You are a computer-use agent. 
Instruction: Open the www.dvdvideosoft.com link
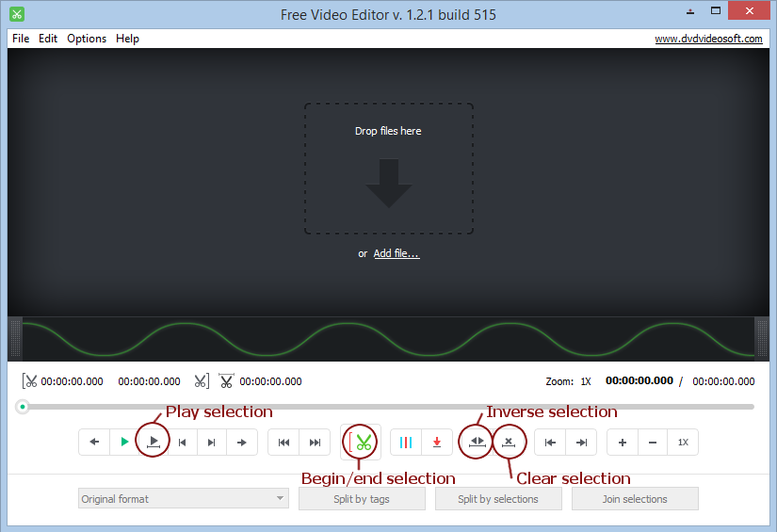tap(708, 39)
